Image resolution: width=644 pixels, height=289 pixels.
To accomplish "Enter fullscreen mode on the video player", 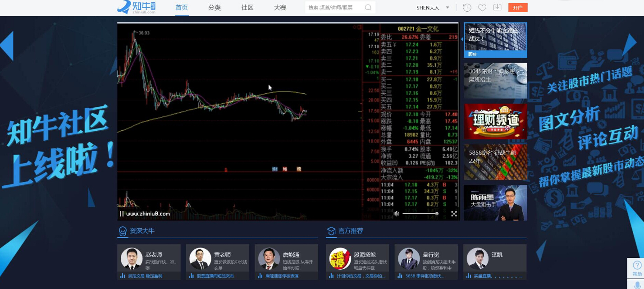I will point(454,214).
